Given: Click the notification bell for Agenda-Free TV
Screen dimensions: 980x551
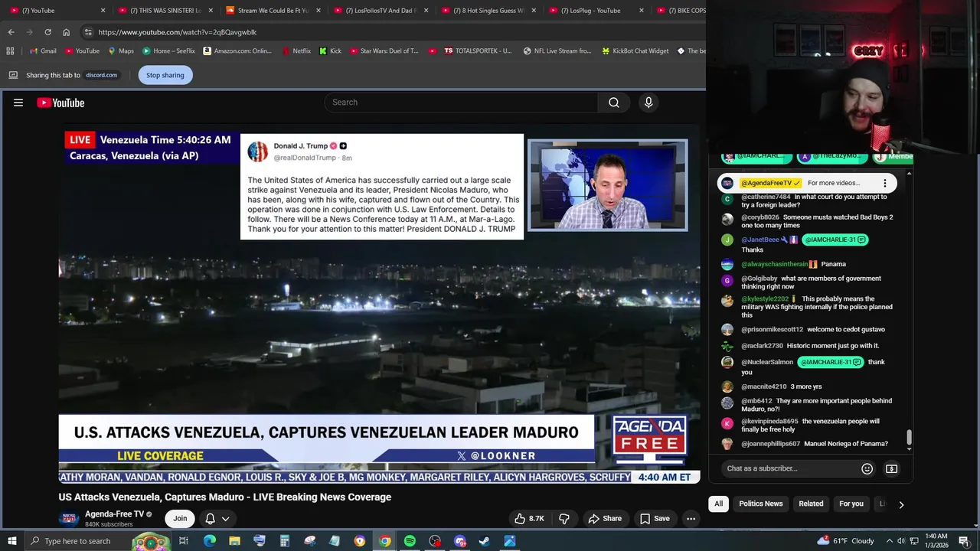Looking at the screenshot, I should pos(210,518).
